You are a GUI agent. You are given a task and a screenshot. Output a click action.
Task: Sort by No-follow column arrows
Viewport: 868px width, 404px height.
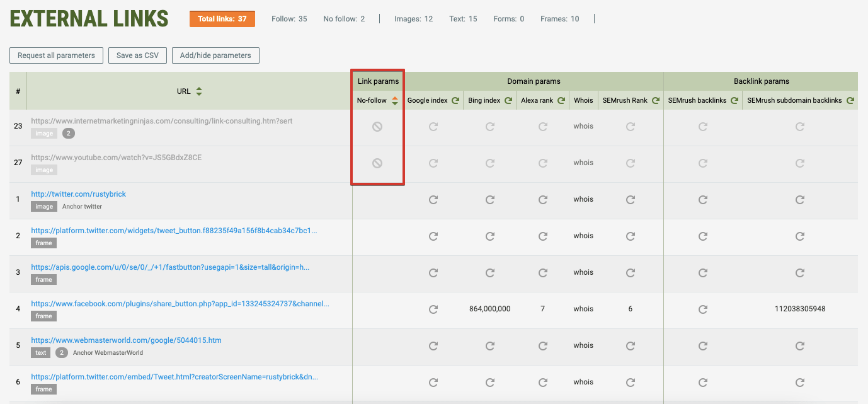pos(395,101)
